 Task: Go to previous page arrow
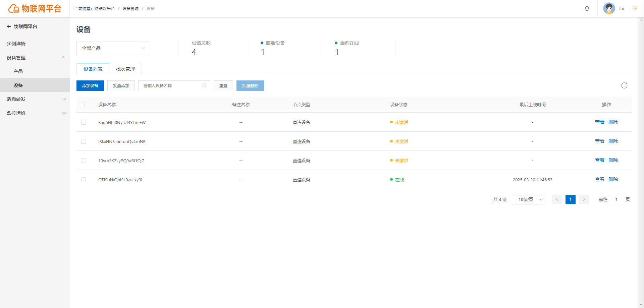click(557, 199)
